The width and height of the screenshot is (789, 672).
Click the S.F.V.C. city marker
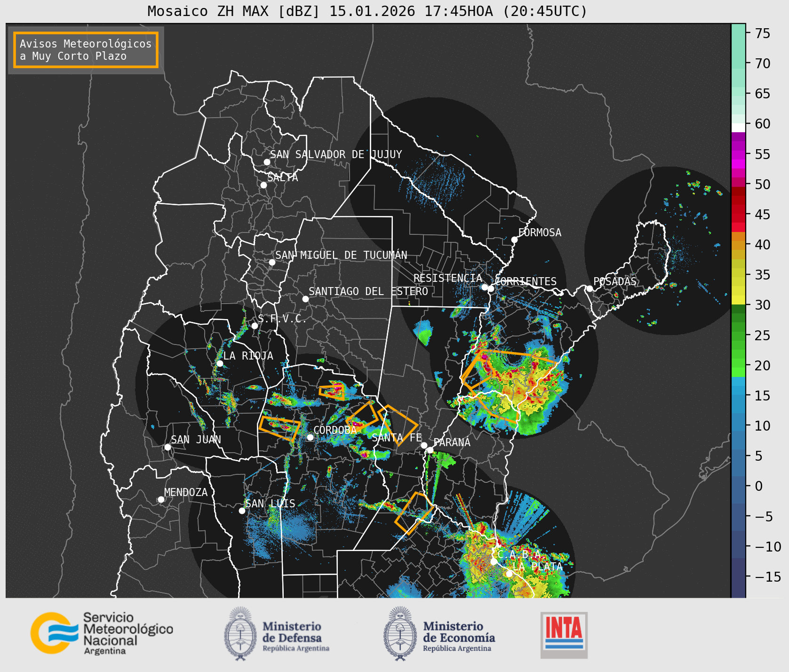coord(255,326)
